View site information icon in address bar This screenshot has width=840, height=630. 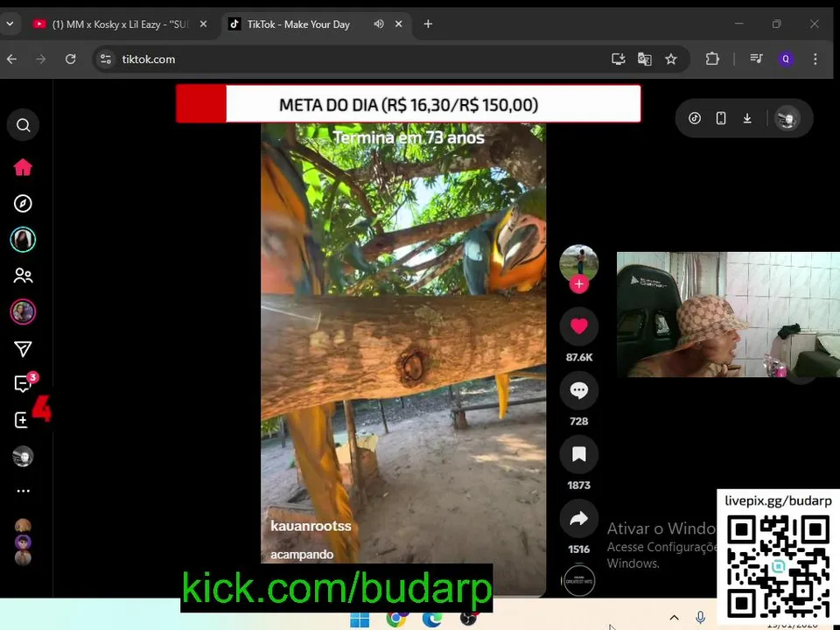[106, 59]
